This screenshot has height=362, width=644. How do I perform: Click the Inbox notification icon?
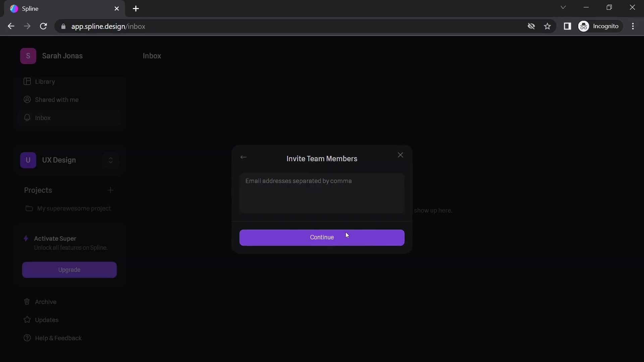click(x=28, y=117)
